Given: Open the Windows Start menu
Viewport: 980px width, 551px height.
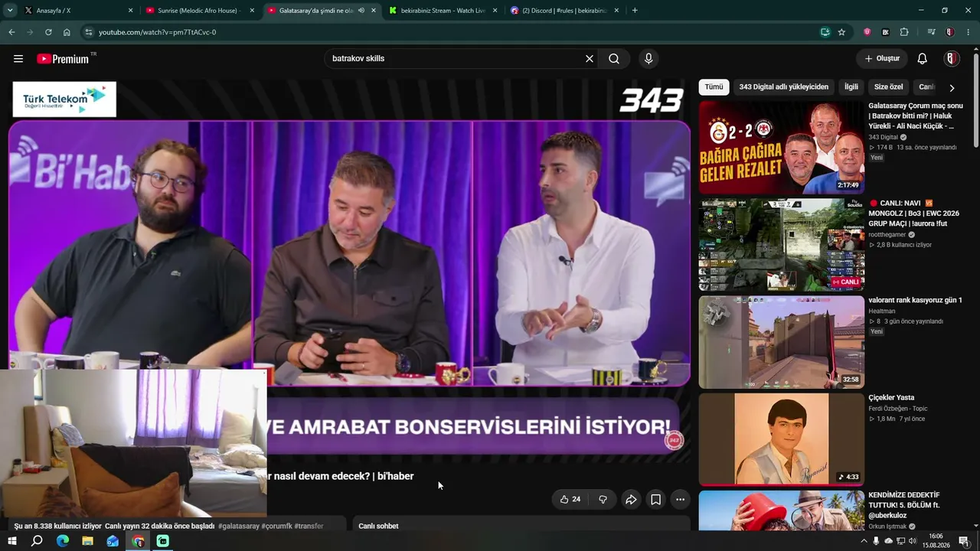Looking at the screenshot, I should [x=11, y=541].
